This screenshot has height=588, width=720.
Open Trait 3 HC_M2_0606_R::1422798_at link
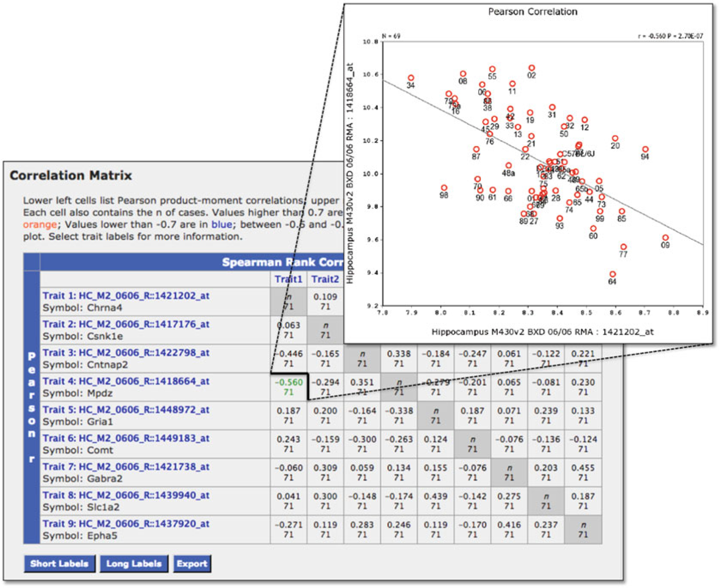point(126,353)
